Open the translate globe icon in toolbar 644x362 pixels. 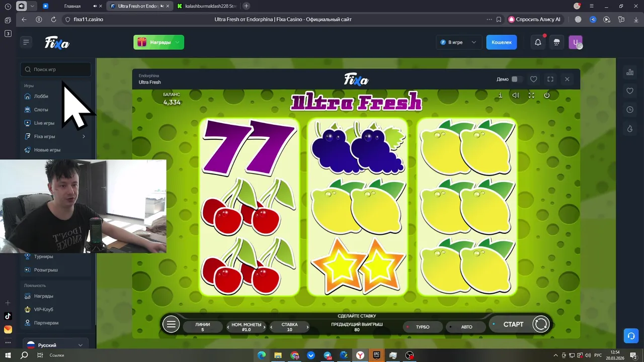[x=578, y=19]
